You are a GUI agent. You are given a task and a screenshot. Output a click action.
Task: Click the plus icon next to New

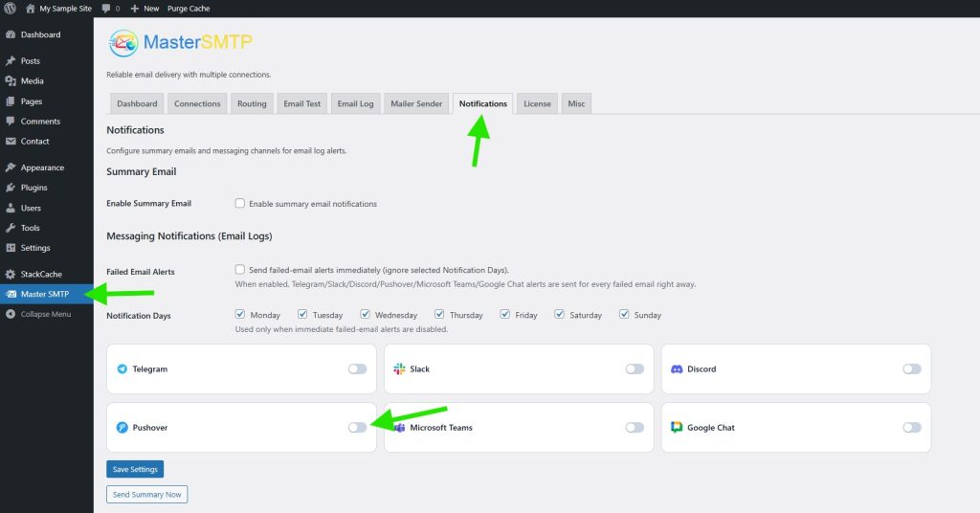coord(135,8)
